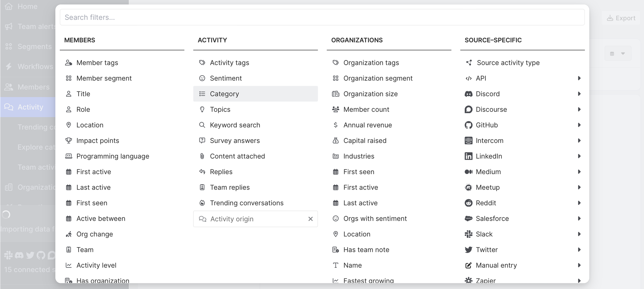Click the Search filters input field
The height and width of the screenshot is (289, 644).
tap(322, 17)
